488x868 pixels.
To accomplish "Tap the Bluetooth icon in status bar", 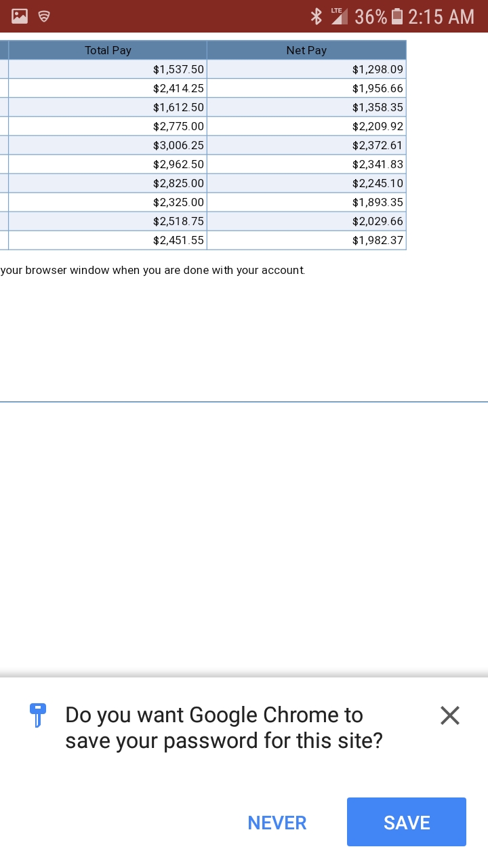I will click(316, 16).
